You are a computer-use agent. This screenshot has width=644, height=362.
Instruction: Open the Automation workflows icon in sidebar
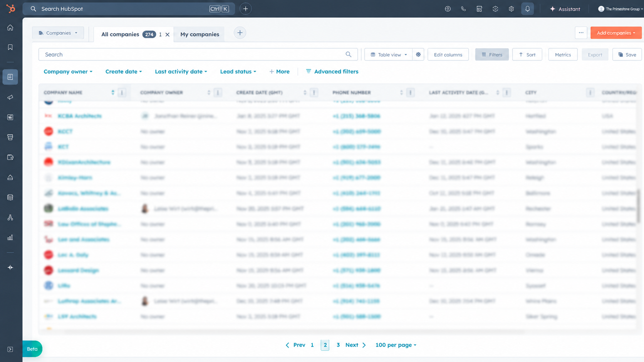point(10,218)
